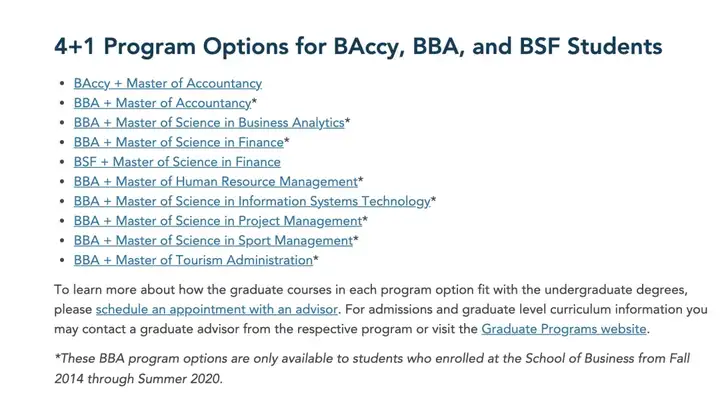Open BSF + Master of Science in Finance link
The image size is (720, 393).
(177, 162)
